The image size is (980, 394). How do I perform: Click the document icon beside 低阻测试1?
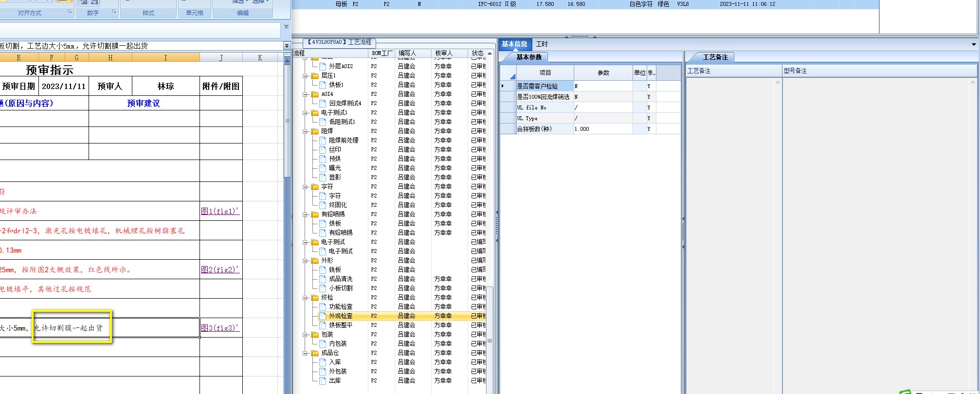click(323, 122)
